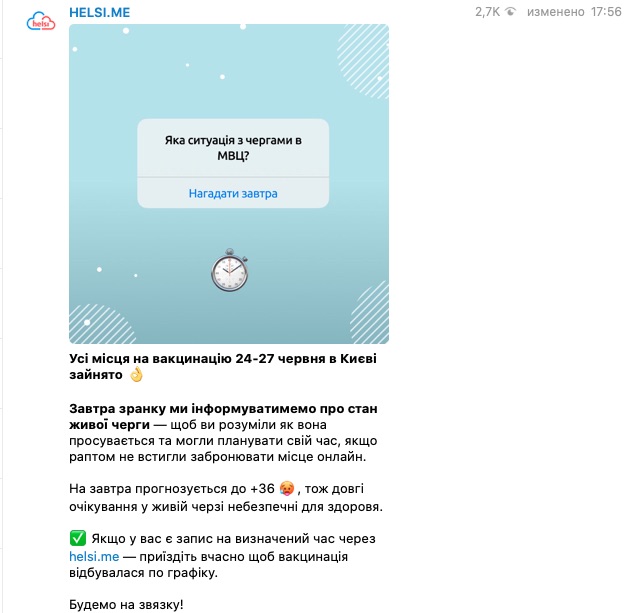Click the "Яка ситуація з чергами" dialog text

pyautogui.click(x=233, y=148)
